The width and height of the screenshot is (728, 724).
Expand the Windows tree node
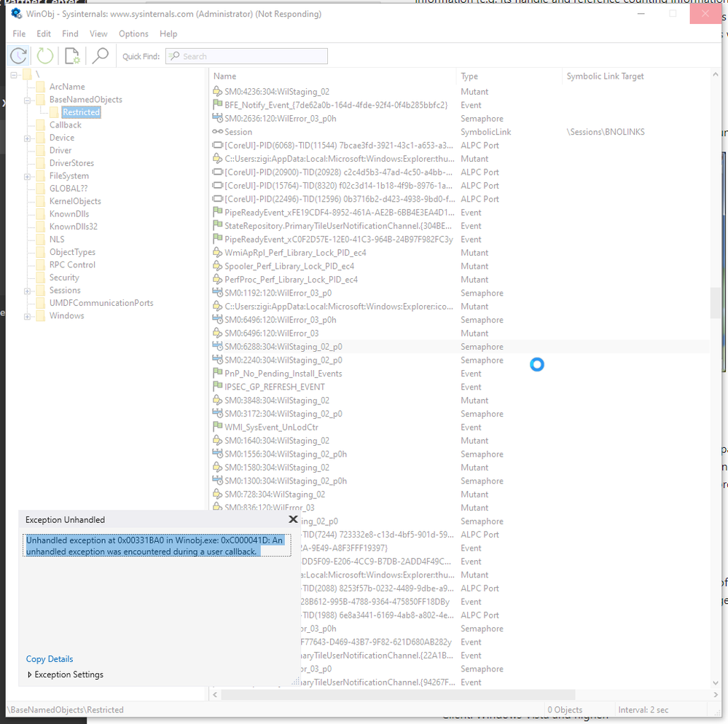click(28, 317)
